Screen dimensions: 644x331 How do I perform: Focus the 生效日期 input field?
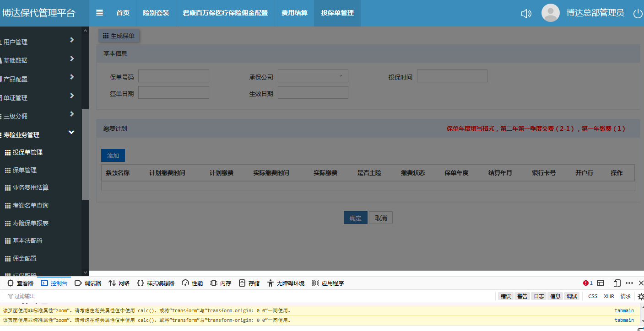313,92
